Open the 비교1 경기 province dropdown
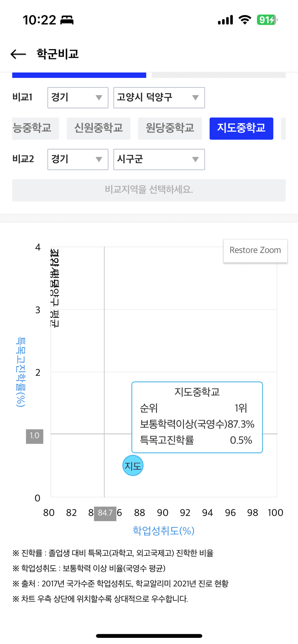This screenshot has width=298, height=644. [78, 97]
